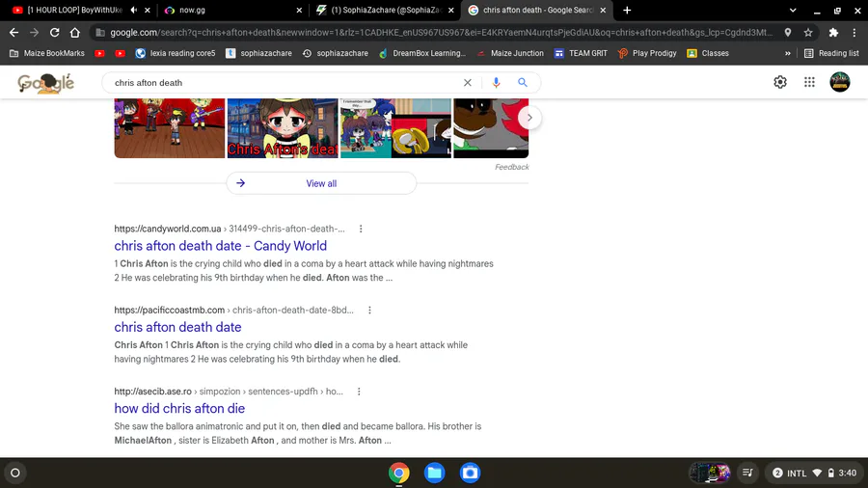The height and width of the screenshot is (488, 868).
Task: Submit search with magnifier icon
Action: coord(522,82)
